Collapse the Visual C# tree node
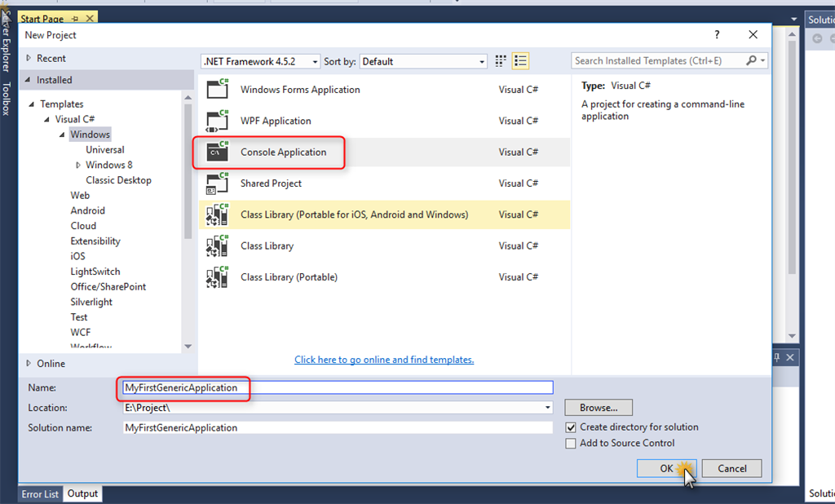This screenshot has height=504, width=835. coord(46,119)
